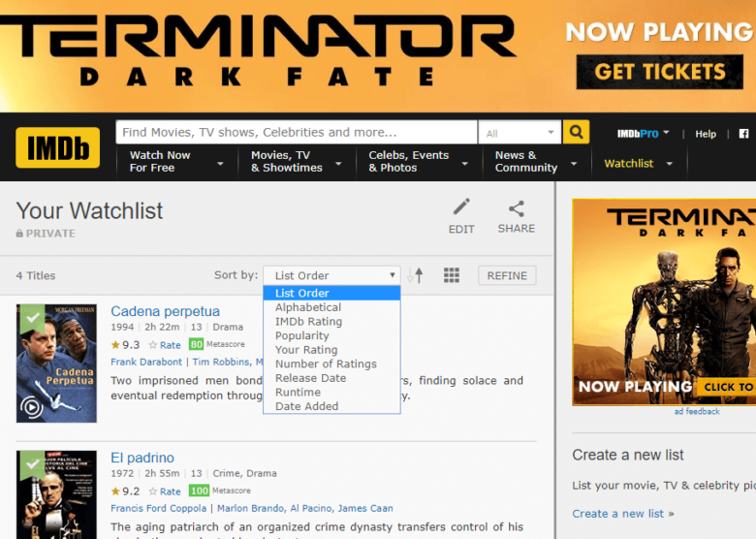Select IMDb Rating sort option
The width and height of the screenshot is (756, 539).
308,322
